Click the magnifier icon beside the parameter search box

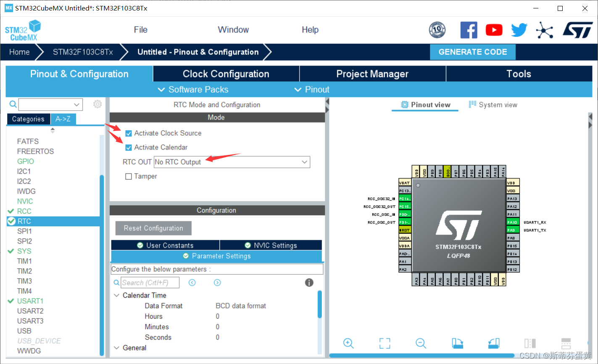pos(116,283)
